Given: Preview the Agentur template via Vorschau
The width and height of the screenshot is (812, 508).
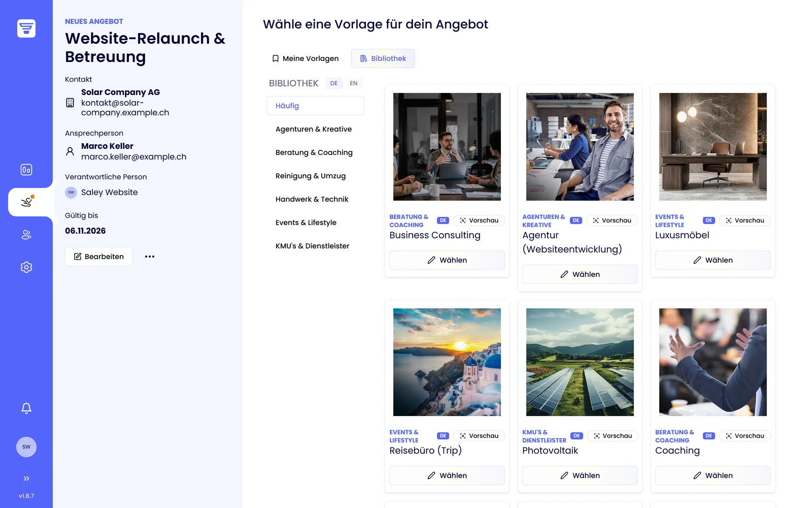Looking at the screenshot, I should point(612,220).
